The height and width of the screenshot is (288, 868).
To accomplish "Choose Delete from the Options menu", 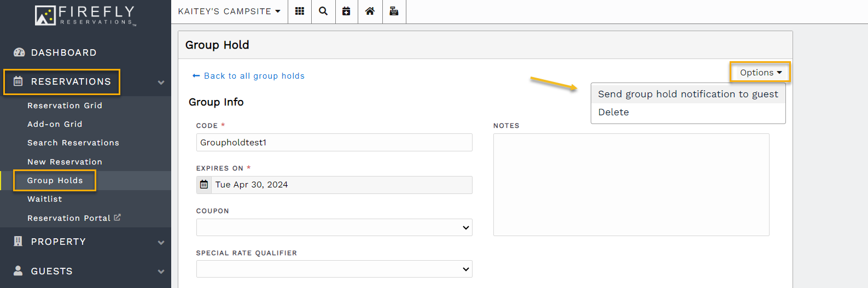I will tap(613, 112).
